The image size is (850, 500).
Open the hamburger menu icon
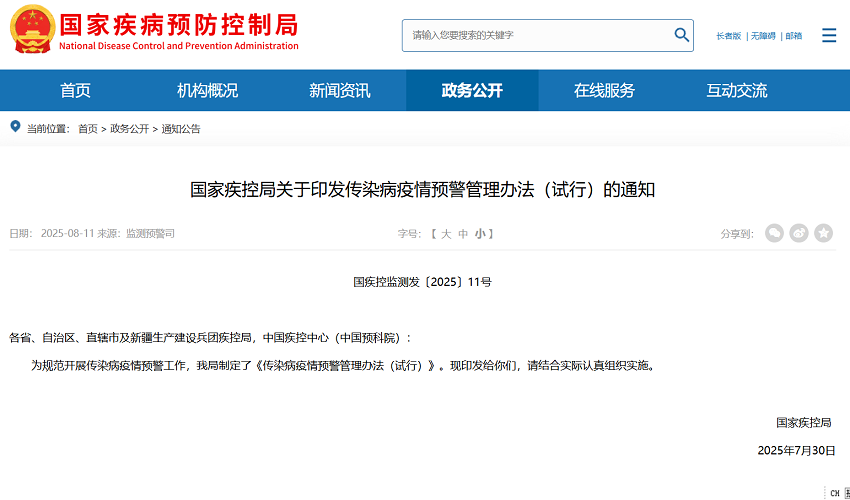[x=829, y=35]
